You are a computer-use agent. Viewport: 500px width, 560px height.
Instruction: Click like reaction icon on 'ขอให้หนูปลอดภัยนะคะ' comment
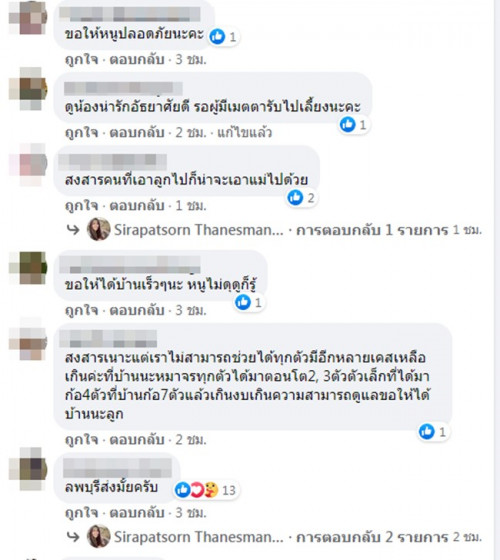(x=217, y=36)
